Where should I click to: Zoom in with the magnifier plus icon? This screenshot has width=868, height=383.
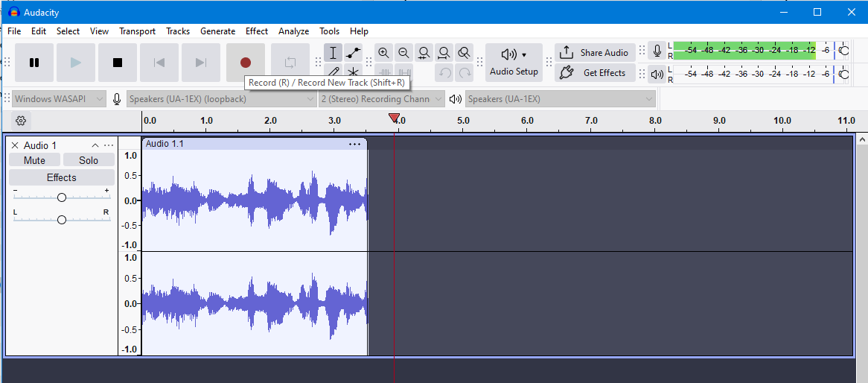tap(383, 53)
